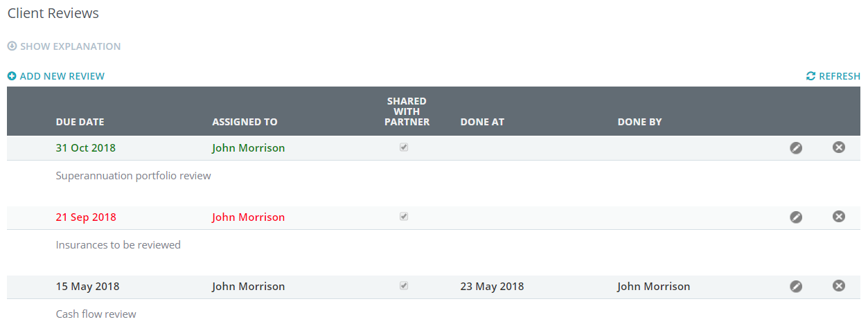Click the Done At column header
The image size is (868, 333).
click(482, 122)
